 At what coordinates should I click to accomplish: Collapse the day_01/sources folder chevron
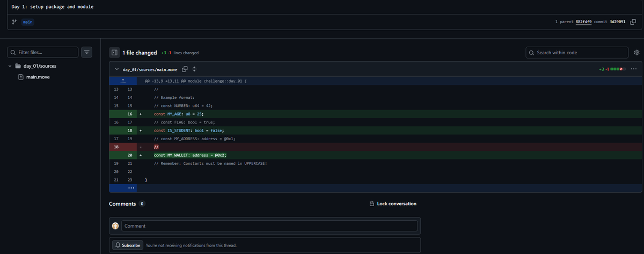point(10,66)
